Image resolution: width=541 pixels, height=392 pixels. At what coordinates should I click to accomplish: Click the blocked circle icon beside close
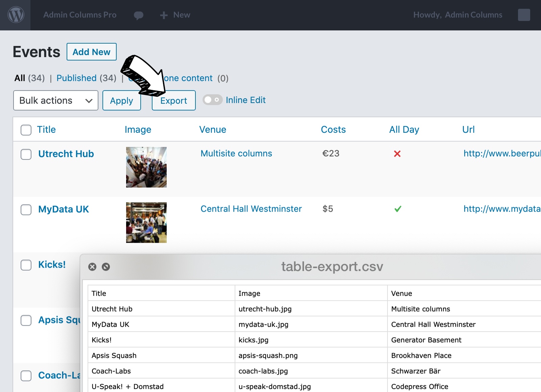(x=106, y=267)
